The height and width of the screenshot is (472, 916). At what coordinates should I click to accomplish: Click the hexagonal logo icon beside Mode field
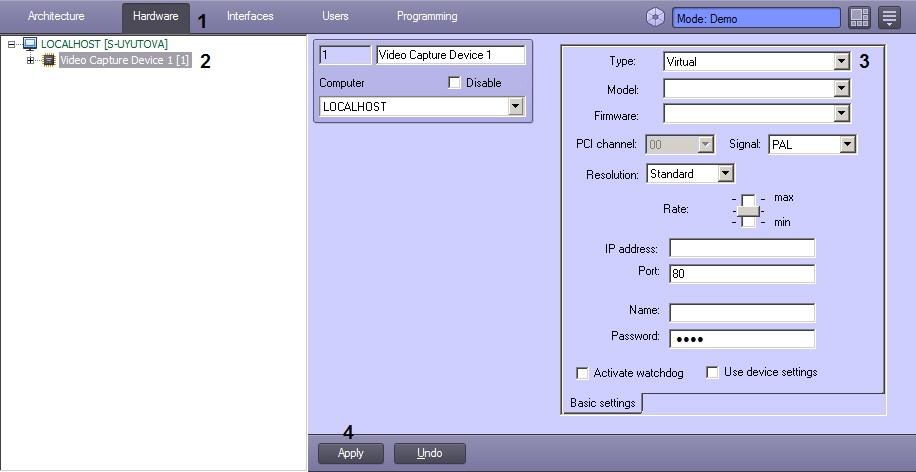point(655,18)
